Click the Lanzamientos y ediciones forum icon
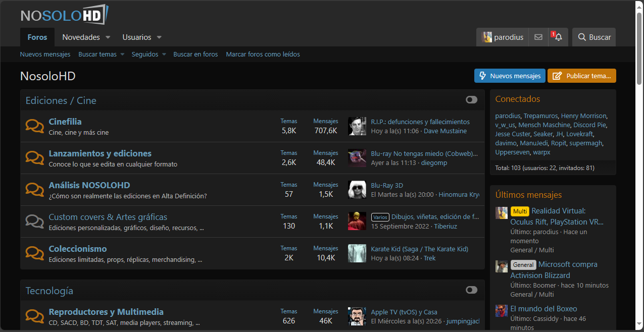Image resolution: width=644 pixels, height=332 pixels. pos(34,158)
